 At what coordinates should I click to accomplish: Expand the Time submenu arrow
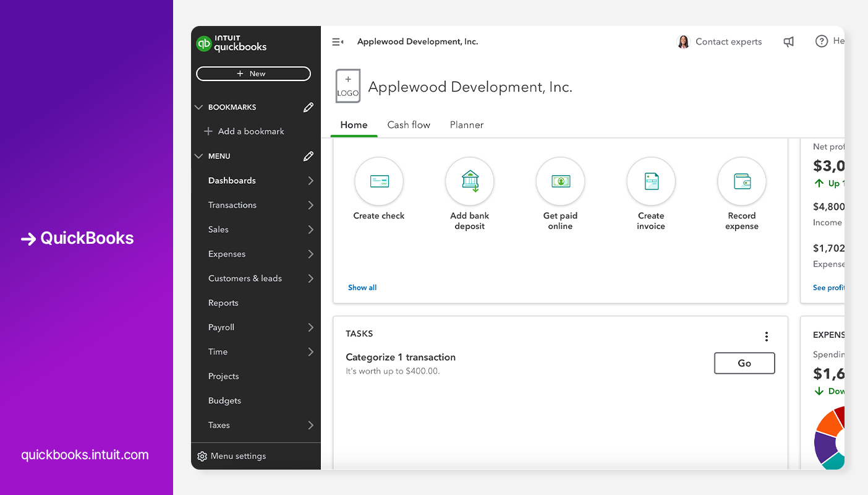310,351
